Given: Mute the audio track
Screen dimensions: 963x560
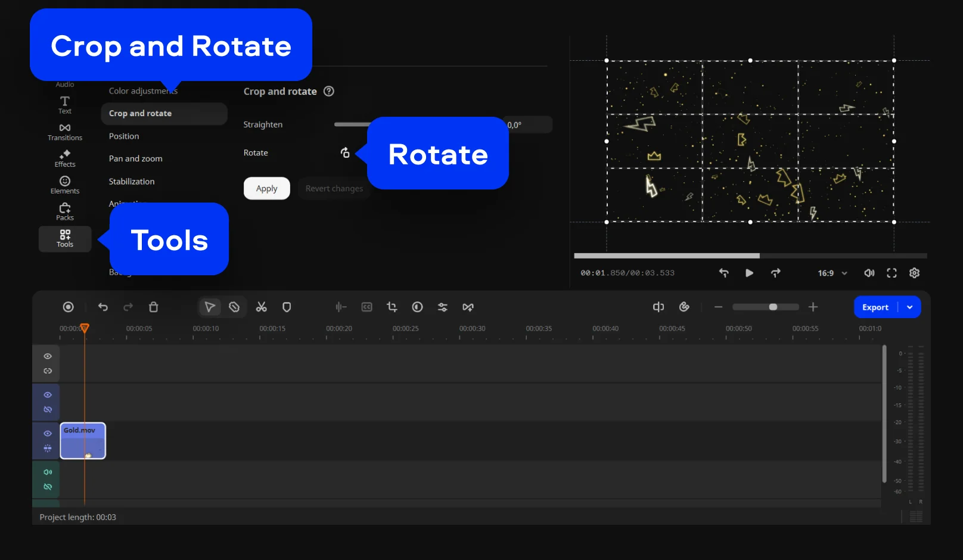Looking at the screenshot, I should [48, 472].
